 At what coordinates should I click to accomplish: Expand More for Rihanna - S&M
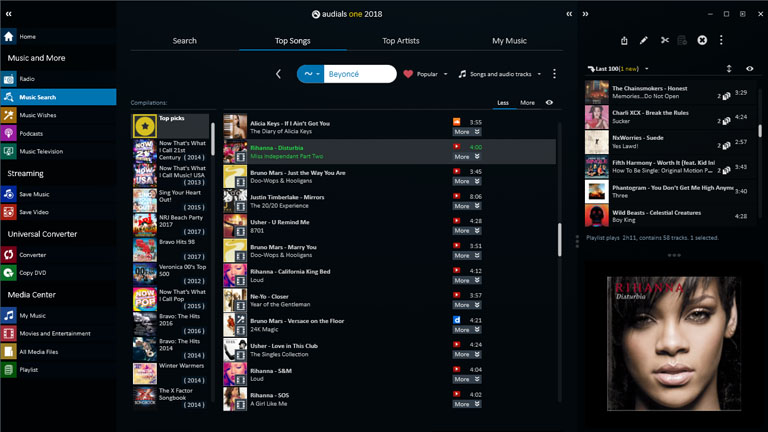click(x=466, y=379)
